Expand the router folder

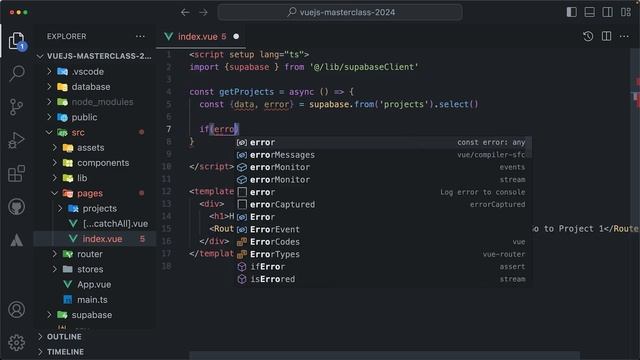click(95, 254)
